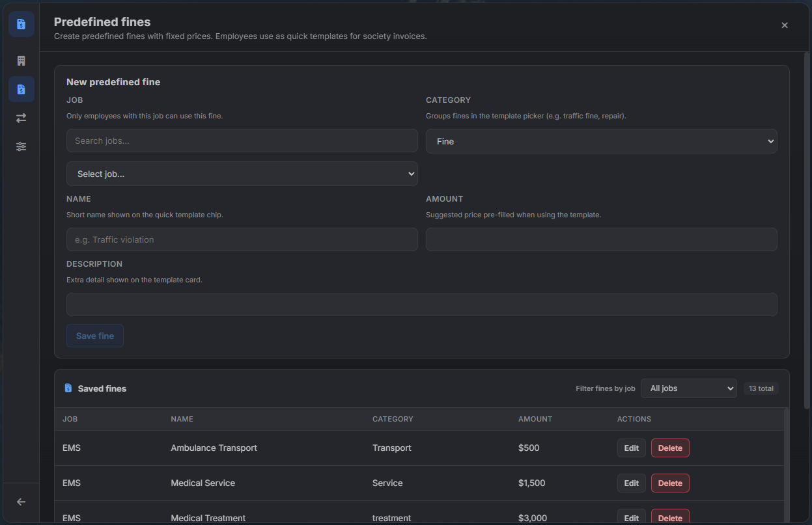This screenshot has width=812, height=525.
Task: Edit the Ambulance Transport fine
Action: pos(632,448)
